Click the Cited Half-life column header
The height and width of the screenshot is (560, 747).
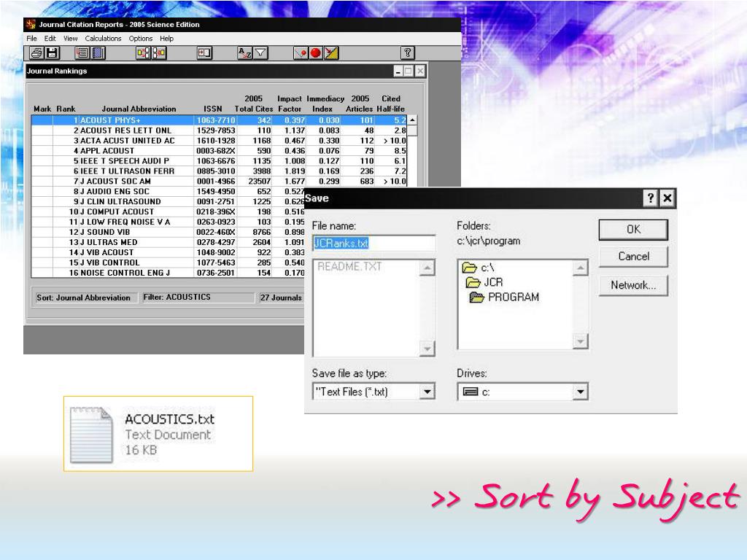coord(391,104)
